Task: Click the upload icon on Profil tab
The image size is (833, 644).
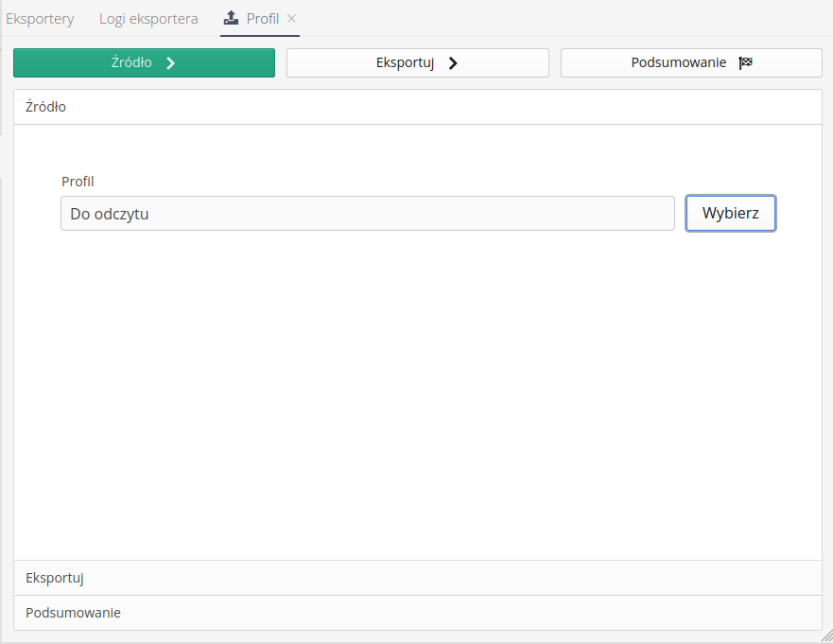Action: point(231,18)
